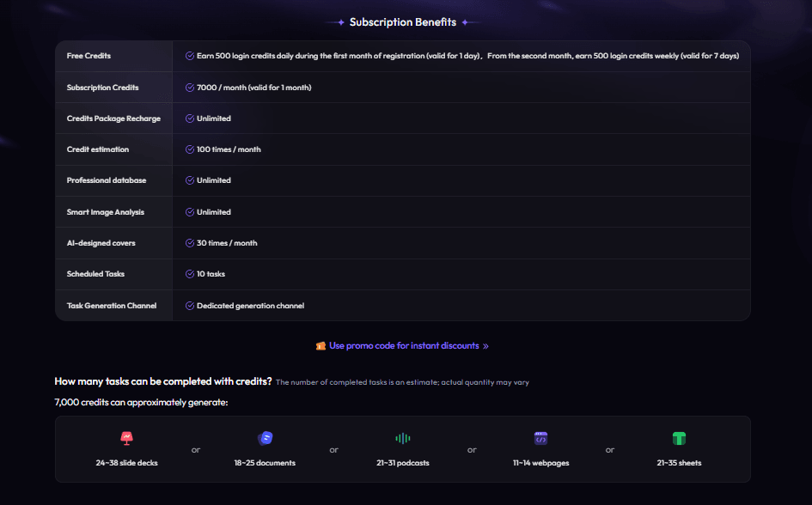Click the Smart Image Analysis row label
This screenshot has height=505, width=812.
[x=106, y=212]
